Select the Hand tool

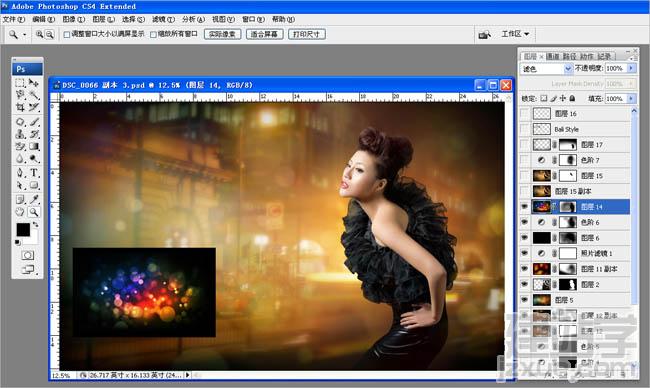point(20,212)
